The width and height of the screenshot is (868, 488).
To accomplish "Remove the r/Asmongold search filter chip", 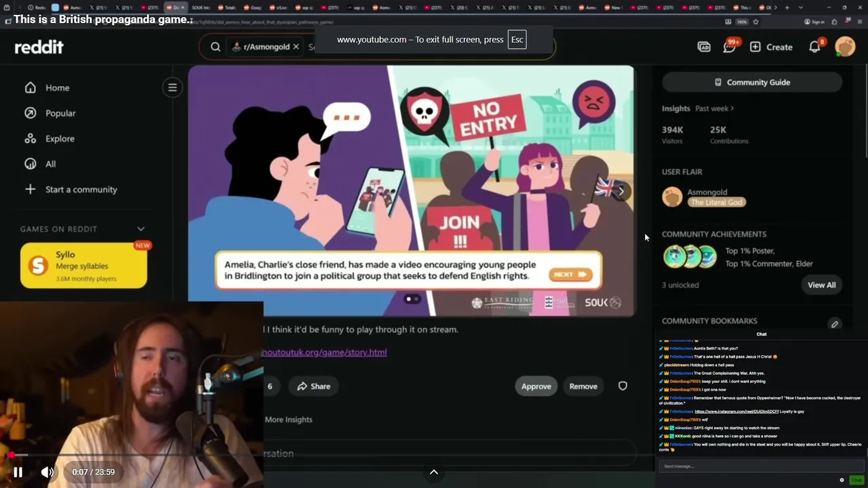I will point(296,47).
